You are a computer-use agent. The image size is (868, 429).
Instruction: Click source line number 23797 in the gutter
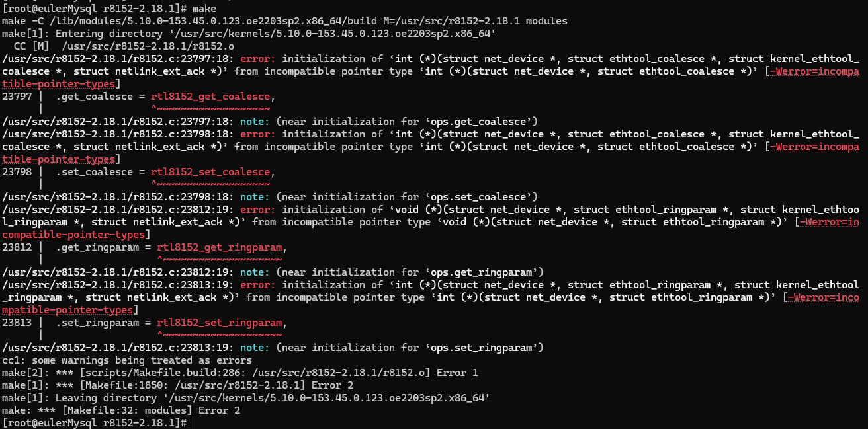click(x=17, y=97)
